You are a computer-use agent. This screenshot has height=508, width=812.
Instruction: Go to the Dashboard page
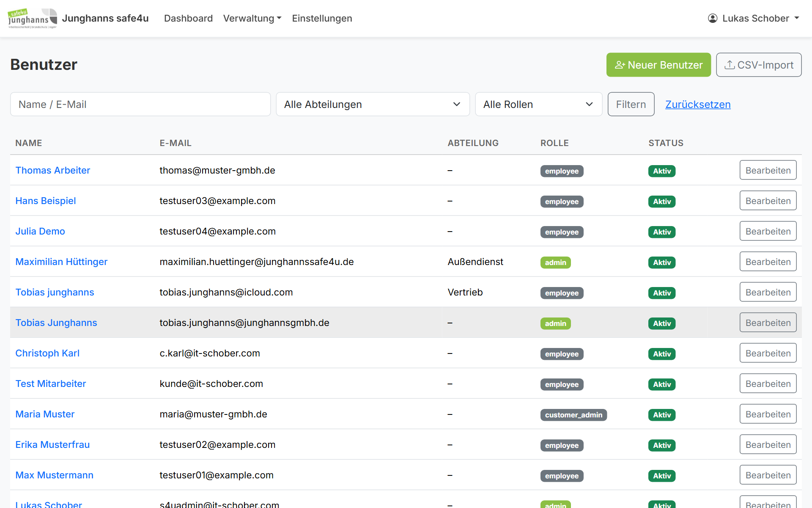click(x=188, y=18)
